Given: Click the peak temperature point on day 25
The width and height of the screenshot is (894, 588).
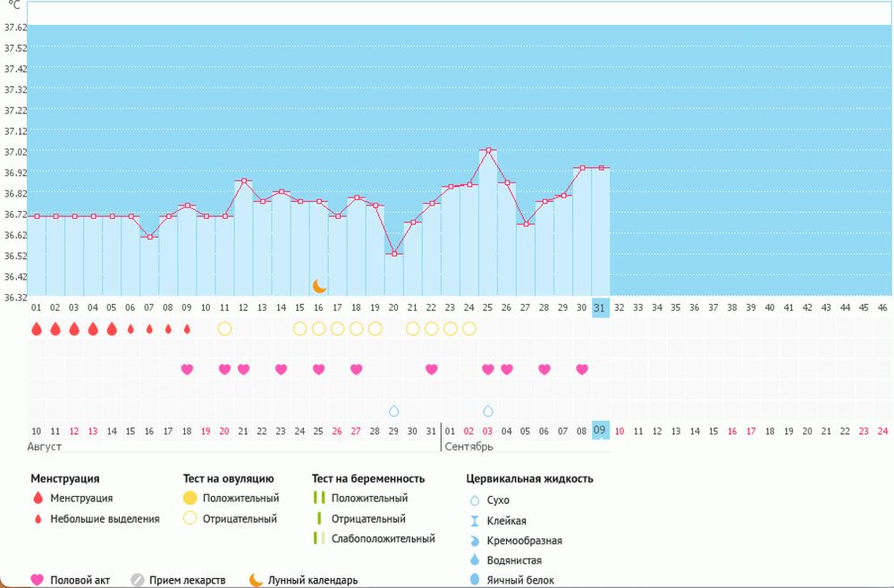Looking at the screenshot, I should pos(488,151).
